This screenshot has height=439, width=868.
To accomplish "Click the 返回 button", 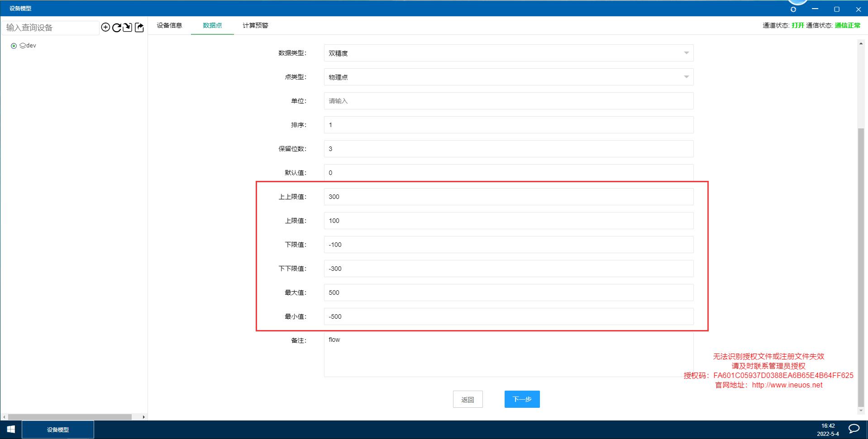I will 467,399.
